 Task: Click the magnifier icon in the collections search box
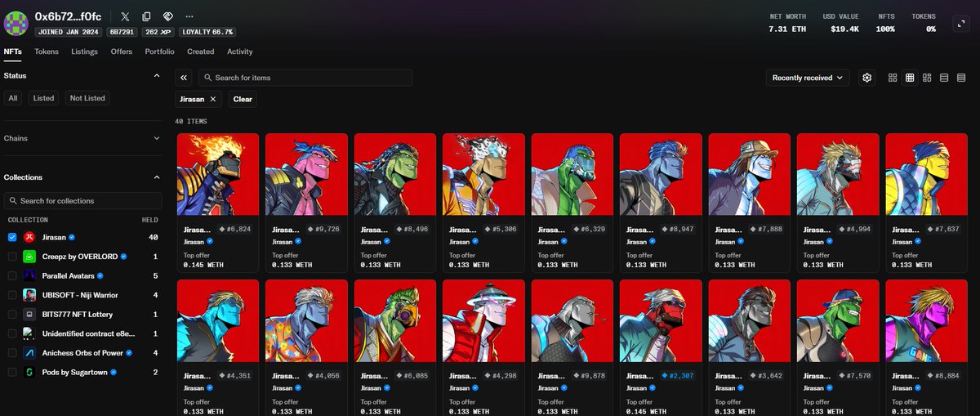pos(13,201)
